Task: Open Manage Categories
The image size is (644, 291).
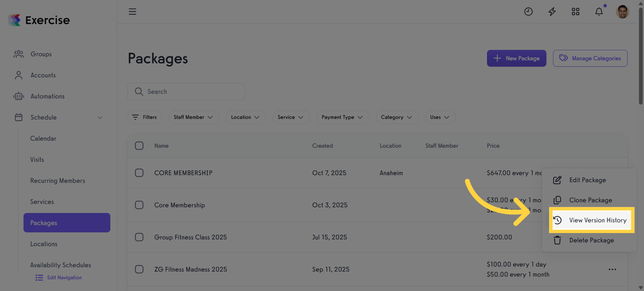Action: (590, 58)
